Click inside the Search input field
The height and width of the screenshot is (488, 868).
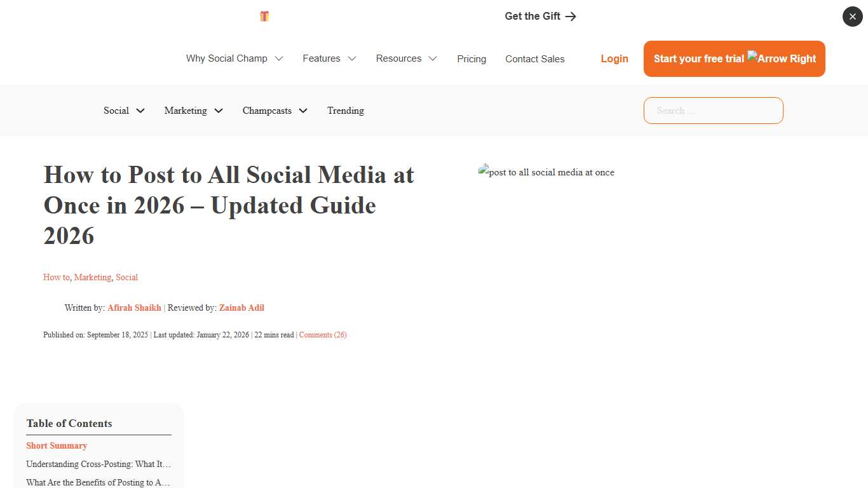pos(713,111)
